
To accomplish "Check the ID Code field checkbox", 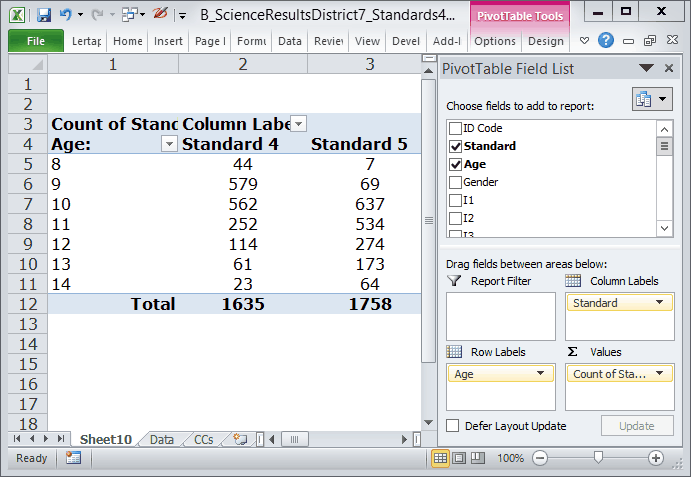I will click(x=456, y=128).
